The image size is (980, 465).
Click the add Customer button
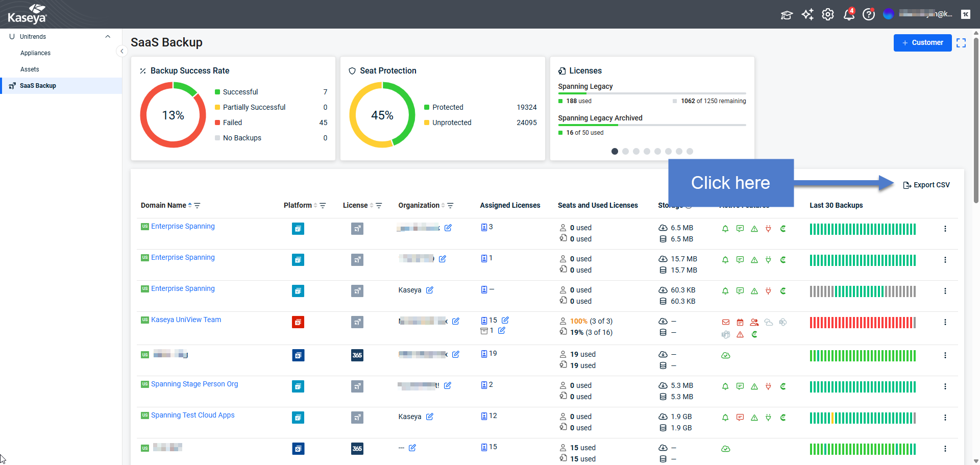(x=922, y=43)
